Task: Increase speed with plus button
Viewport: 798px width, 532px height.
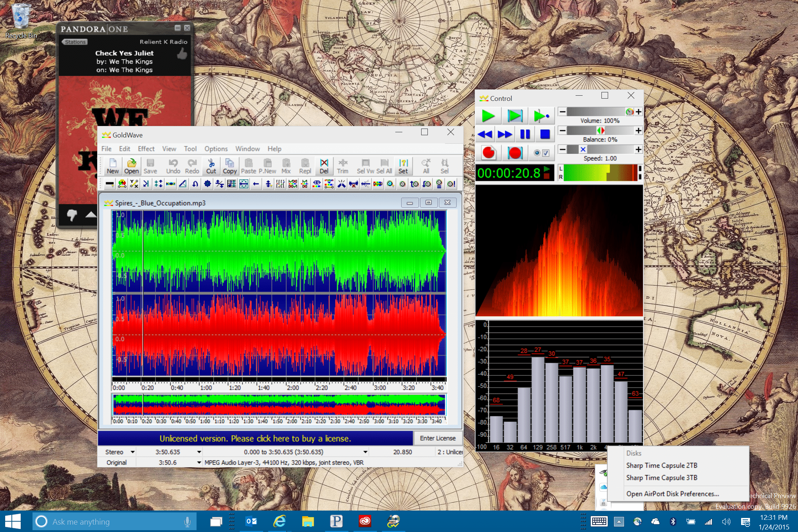Action: coord(638,149)
